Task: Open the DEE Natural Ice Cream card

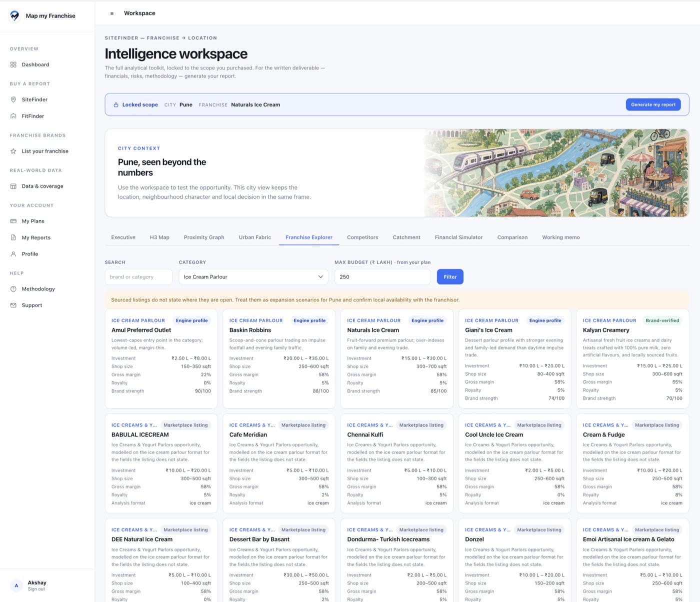Action: (x=161, y=561)
